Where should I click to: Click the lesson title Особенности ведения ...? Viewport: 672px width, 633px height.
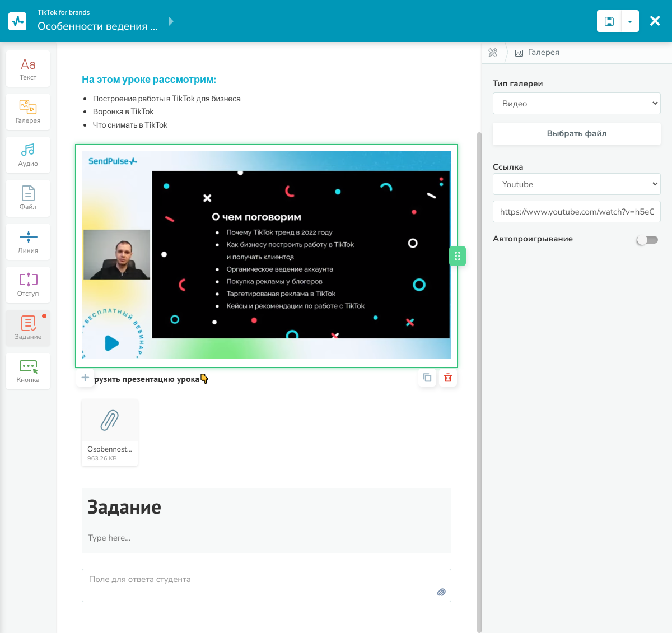(x=97, y=26)
